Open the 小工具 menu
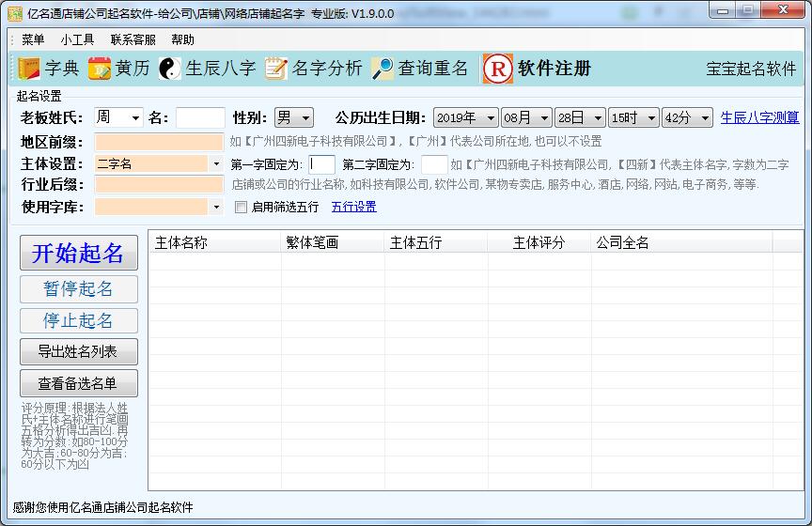Image resolution: width=812 pixels, height=526 pixels. point(77,39)
